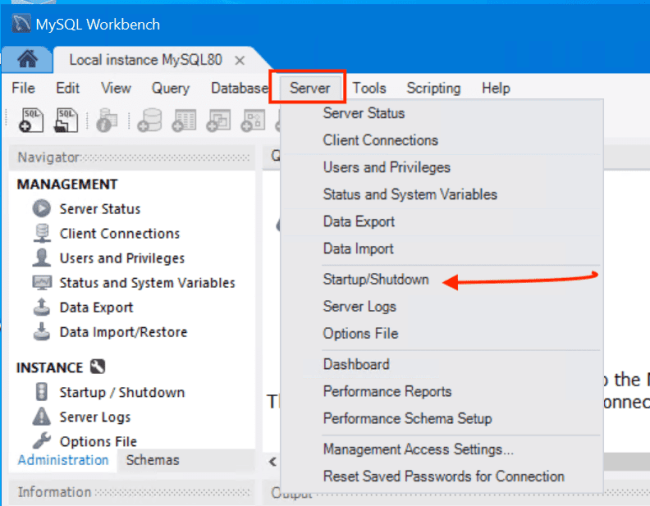
Task: Click Status and System Variables monitor icon
Action: point(42,283)
